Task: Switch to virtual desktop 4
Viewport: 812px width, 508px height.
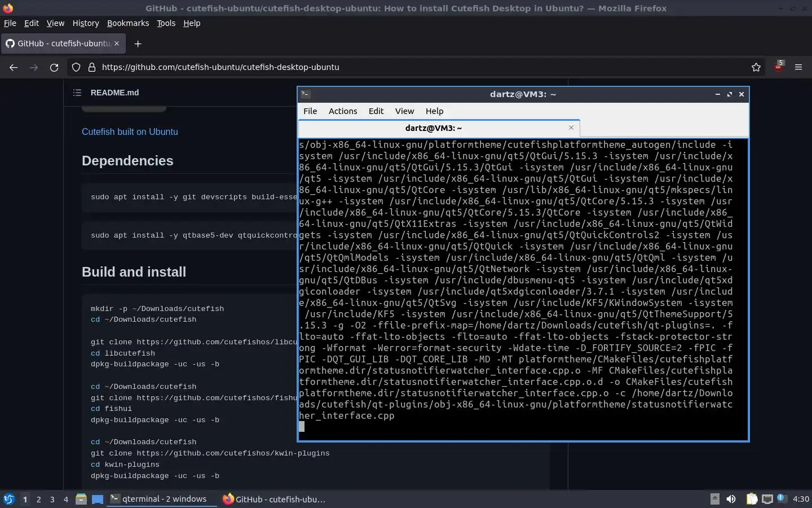Action: (x=66, y=499)
